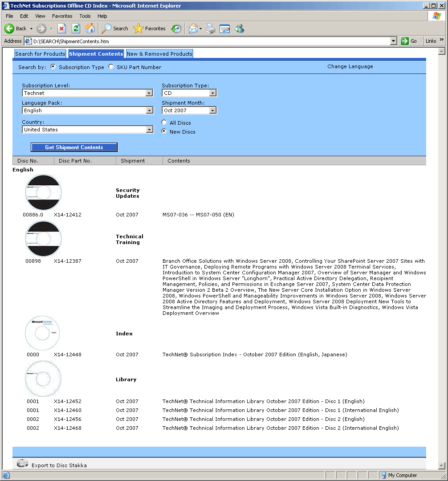
Task: Click the Get Shipment Contents button
Action: 74,147
